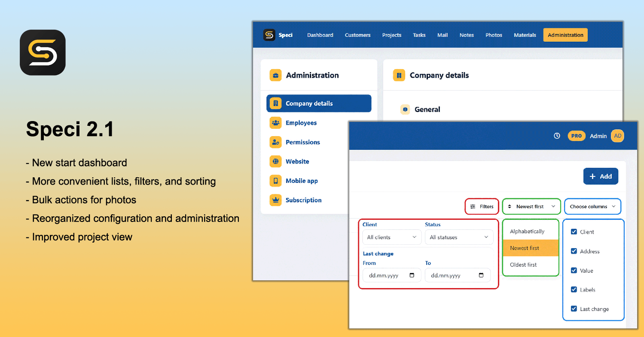This screenshot has height=337, width=644.
Task: Click the Website globe icon
Action: pyautogui.click(x=275, y=161)
